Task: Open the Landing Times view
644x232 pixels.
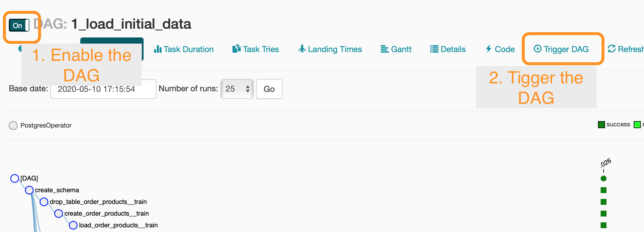Action: pos(329,49)
